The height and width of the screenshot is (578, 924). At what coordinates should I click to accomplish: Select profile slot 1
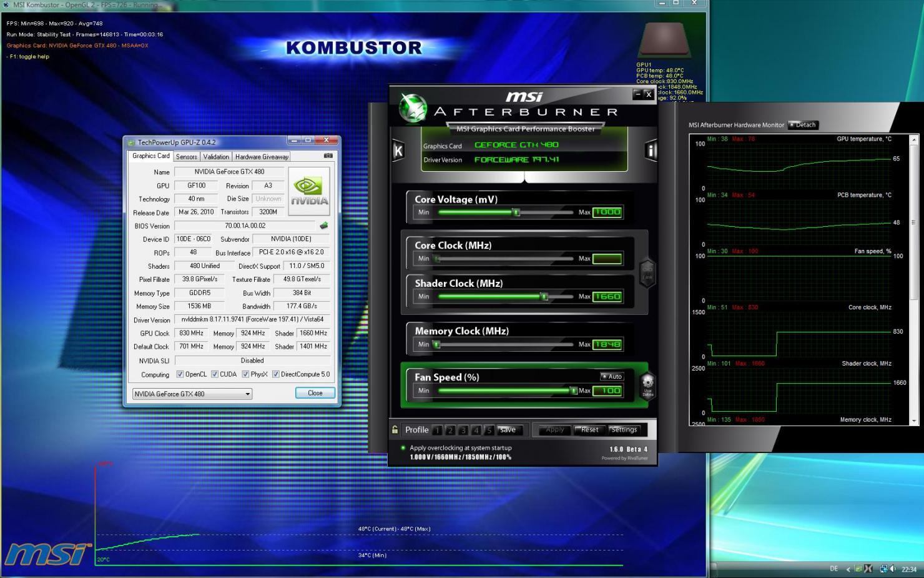pos(437,430)
